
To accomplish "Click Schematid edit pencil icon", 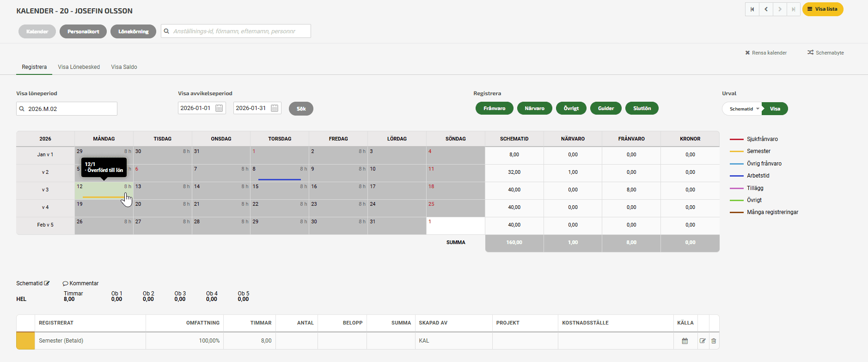I will [47, 283].
